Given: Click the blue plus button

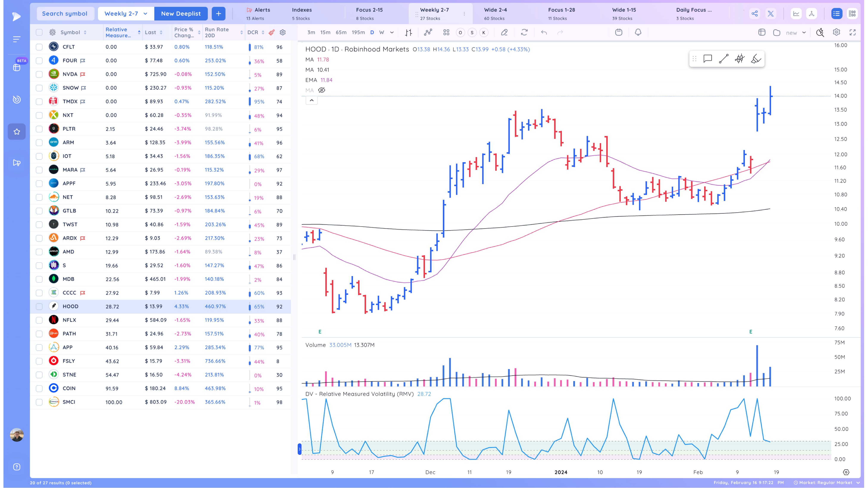Looking at the screenshot, I should point(219,13).
